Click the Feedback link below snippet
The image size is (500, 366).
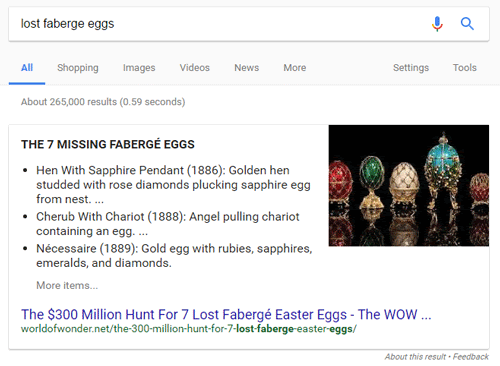click(x=471, y=357)
